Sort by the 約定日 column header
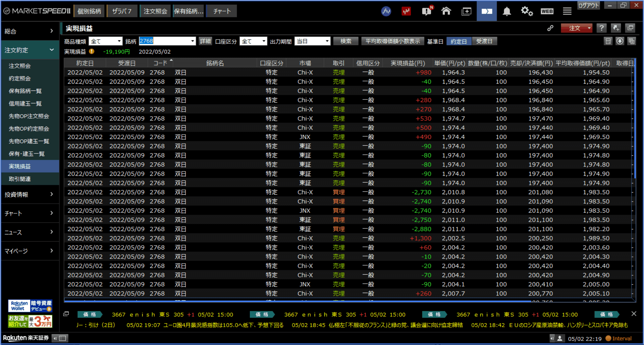This screenshot has height=345, width=644. click(x=85, y=63)
